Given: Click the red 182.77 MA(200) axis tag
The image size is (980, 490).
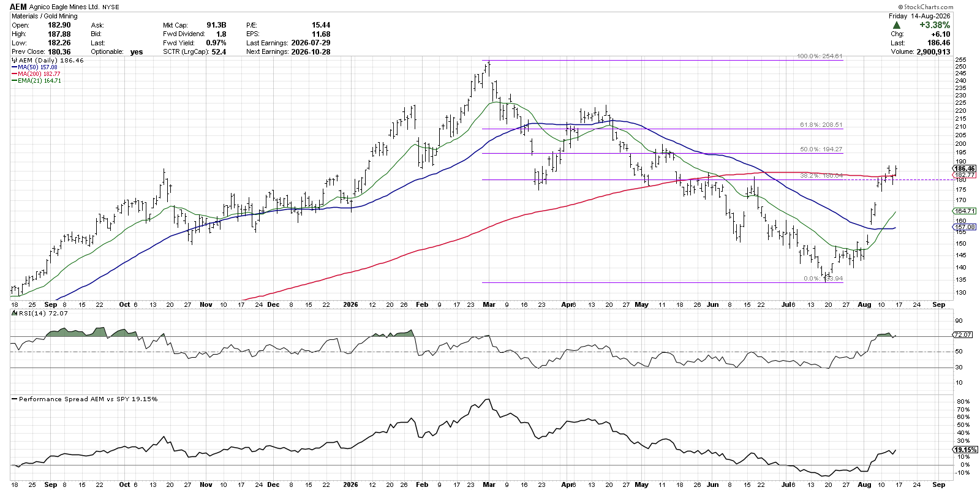Looking at the screenshot, I should pyautogui.click(x=965, y=175).
